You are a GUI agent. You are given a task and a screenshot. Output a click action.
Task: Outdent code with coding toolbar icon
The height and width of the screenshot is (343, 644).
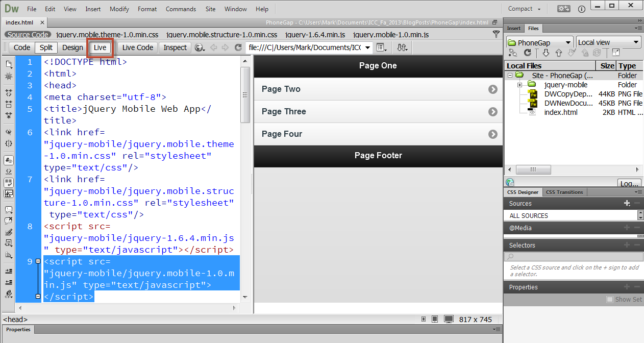pos(9,282)
